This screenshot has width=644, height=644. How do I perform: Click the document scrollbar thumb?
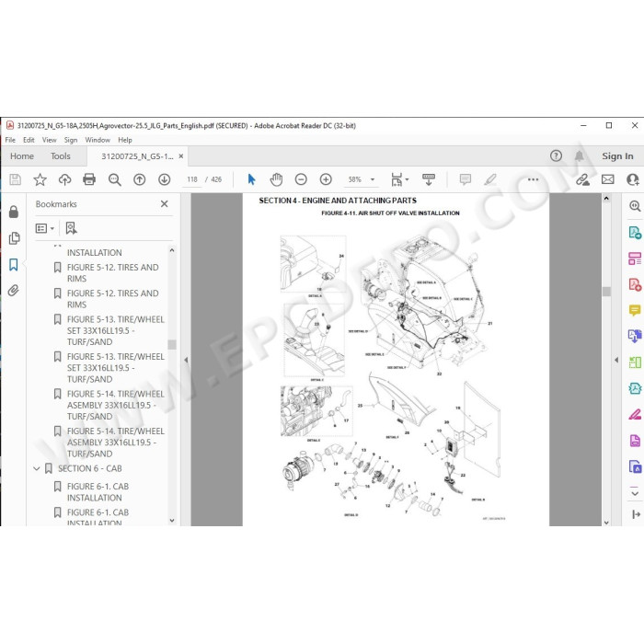pyautogui.click(x=606, y=292)
